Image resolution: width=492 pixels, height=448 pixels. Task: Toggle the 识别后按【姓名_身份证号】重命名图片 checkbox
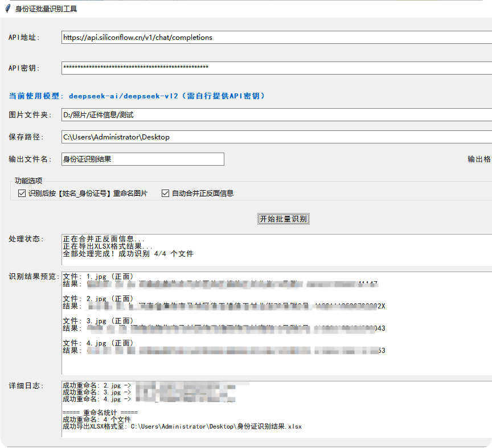coord(22,194)
